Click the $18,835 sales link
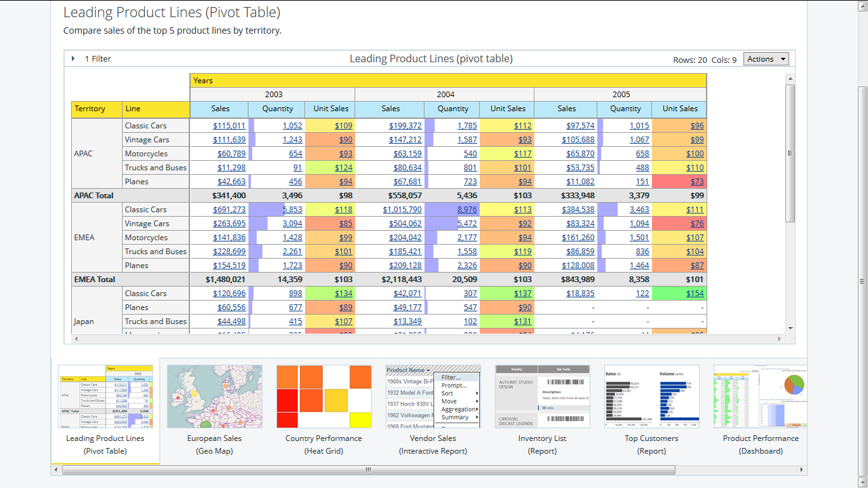 tap(581, 294)
